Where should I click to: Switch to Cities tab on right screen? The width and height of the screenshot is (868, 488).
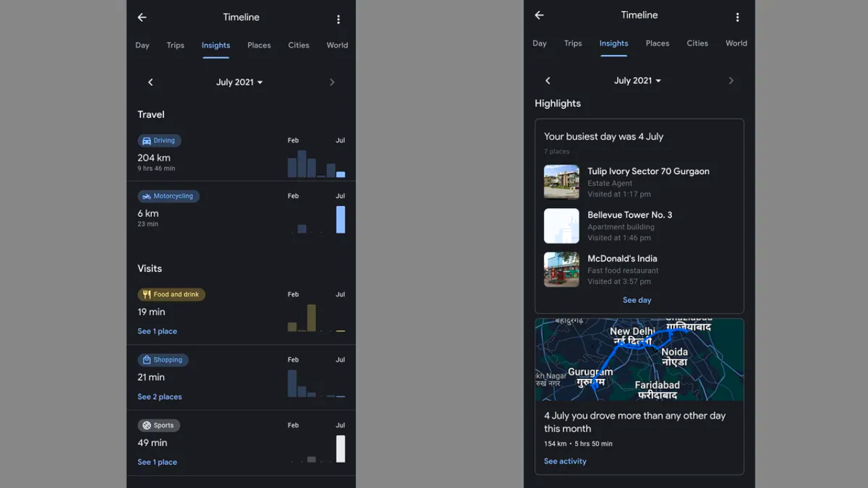pyautogui.click(x=697, y=43)
